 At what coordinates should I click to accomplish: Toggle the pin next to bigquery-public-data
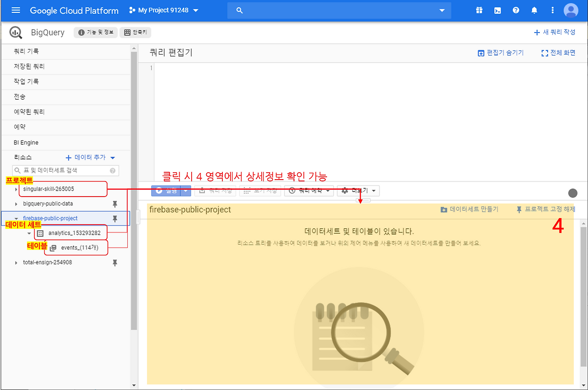click(x=115, y=203)
